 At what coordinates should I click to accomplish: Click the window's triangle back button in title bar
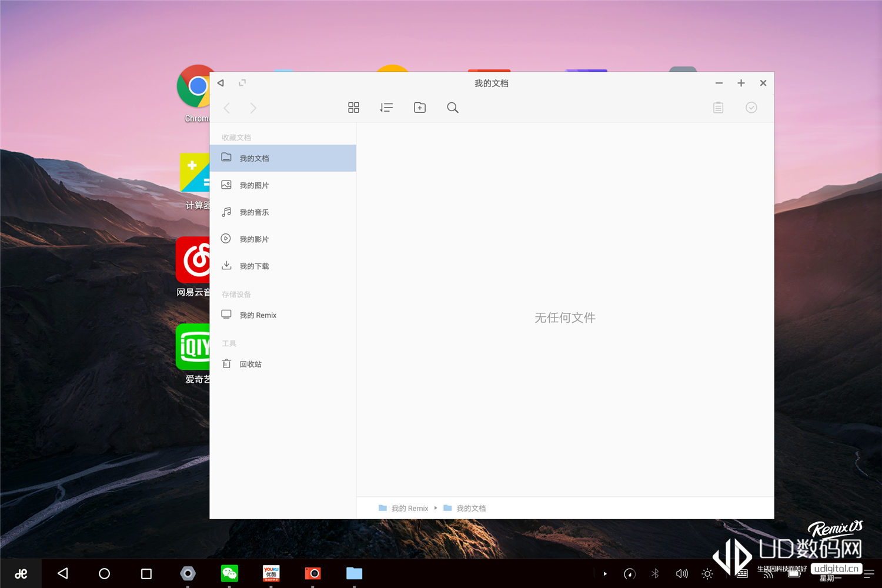pos(220,83)
